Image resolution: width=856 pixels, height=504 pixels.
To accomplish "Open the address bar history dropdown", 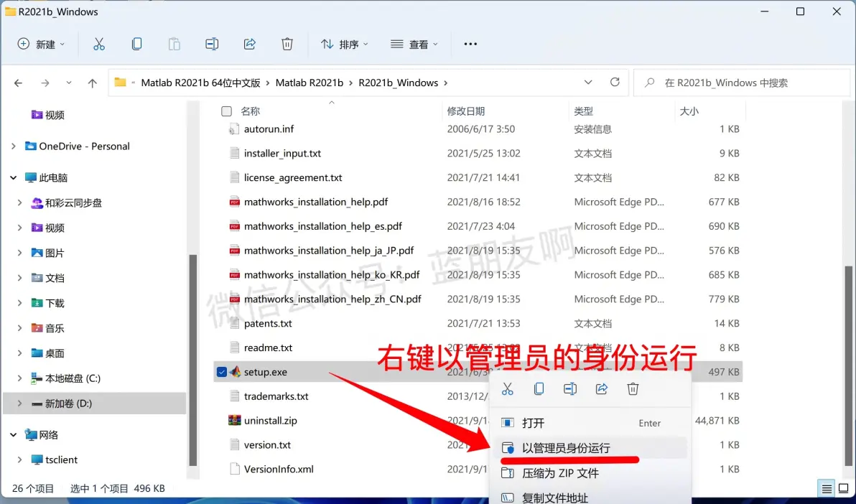I will tap(588, 83).
